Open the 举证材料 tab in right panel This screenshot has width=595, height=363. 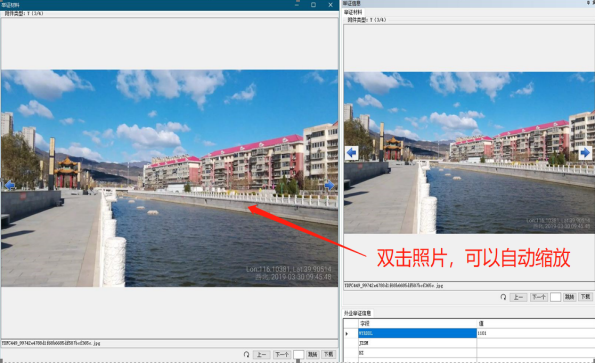click(x=353, y=12)
